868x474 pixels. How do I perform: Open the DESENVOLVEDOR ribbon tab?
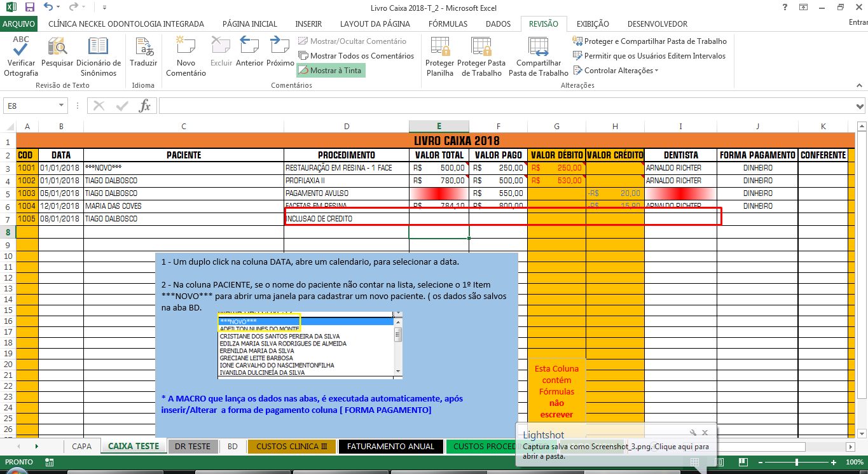(x=657, y=24)
